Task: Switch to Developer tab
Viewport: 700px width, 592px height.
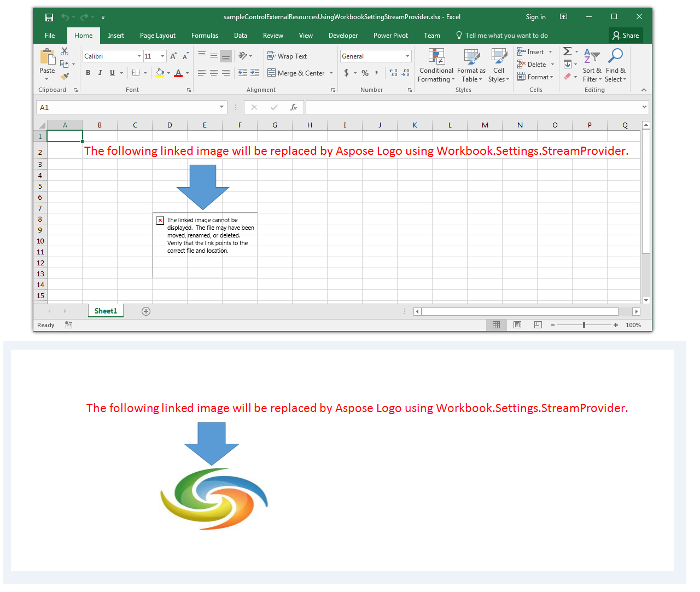Action: click(x=343, y=36)
